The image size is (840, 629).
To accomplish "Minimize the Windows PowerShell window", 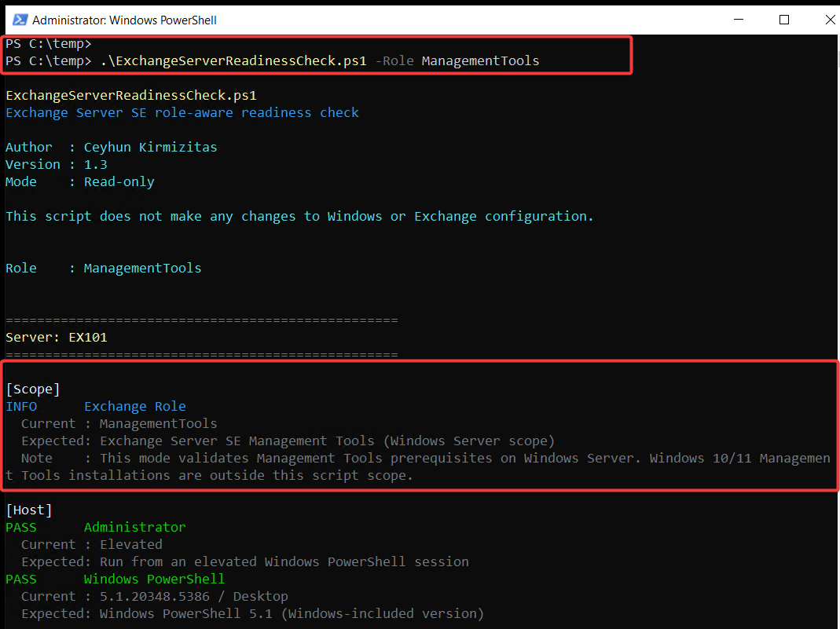I will (x=738, y=20).
